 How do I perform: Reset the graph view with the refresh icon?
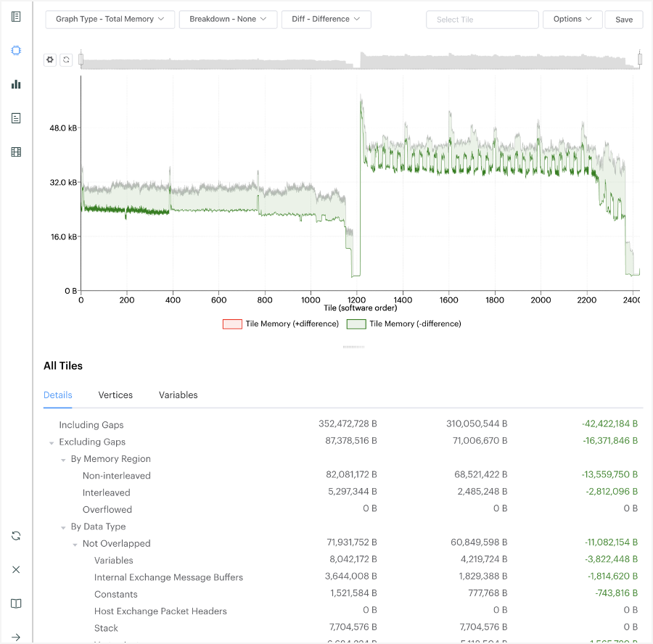(65, 59)
